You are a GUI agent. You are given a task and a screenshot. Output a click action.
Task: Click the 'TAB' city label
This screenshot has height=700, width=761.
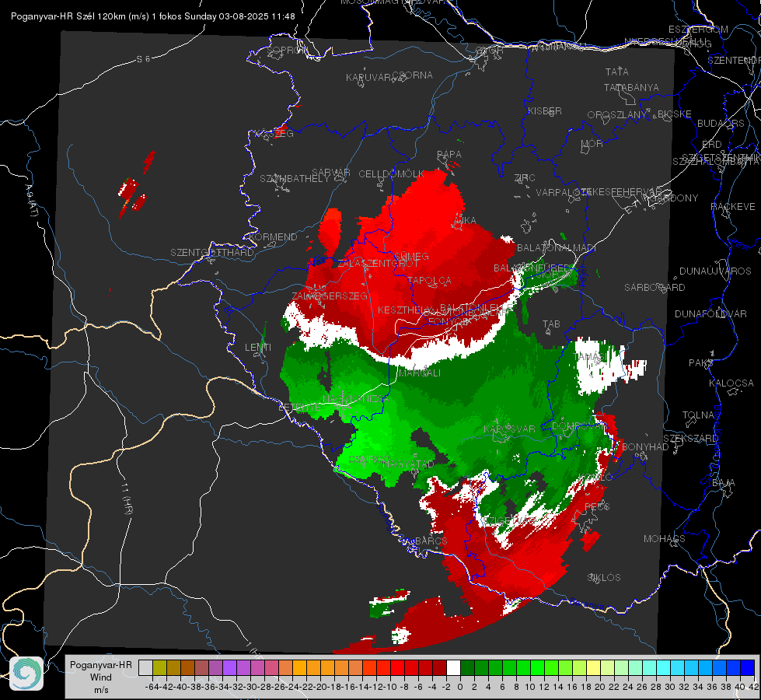551,324
